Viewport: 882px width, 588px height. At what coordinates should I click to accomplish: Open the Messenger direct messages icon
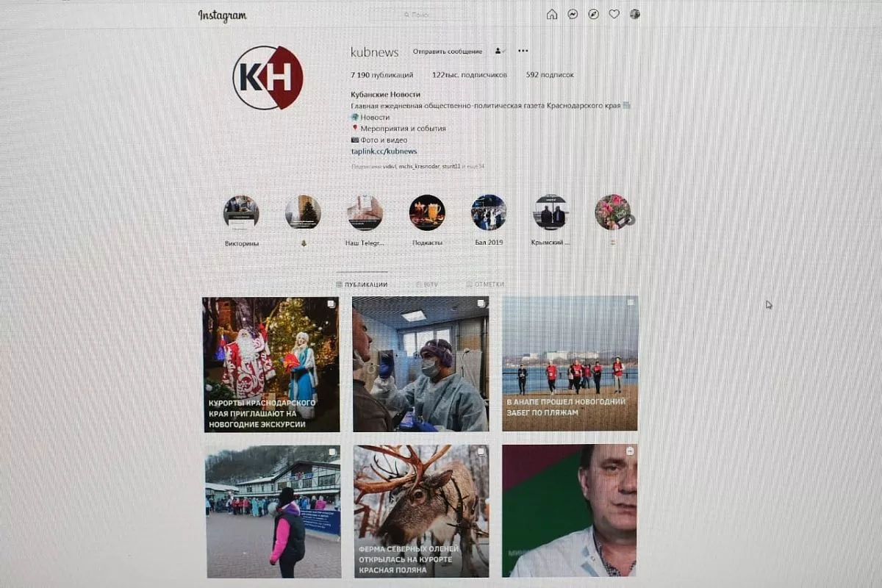tap(573, 14)
